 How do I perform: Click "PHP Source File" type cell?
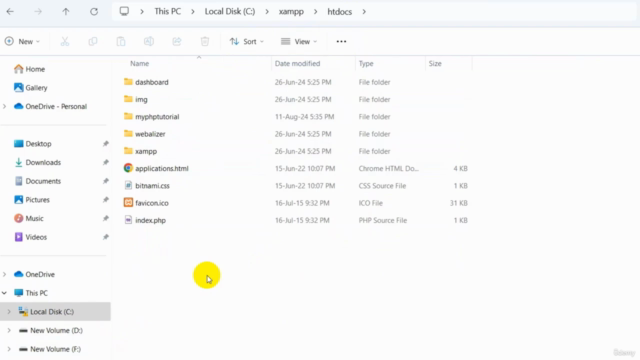[383, 220]
